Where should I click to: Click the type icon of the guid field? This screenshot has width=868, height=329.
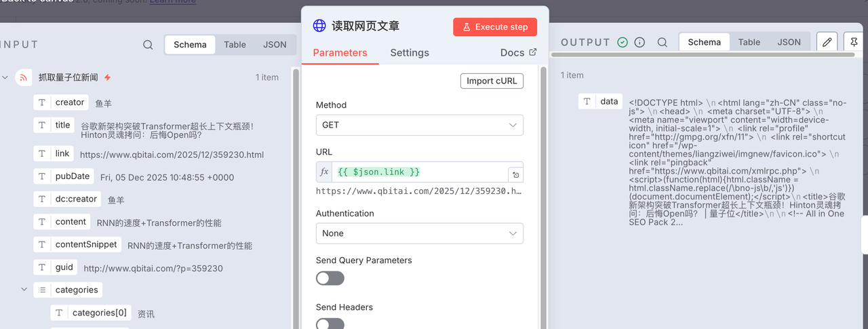point(42,267)
